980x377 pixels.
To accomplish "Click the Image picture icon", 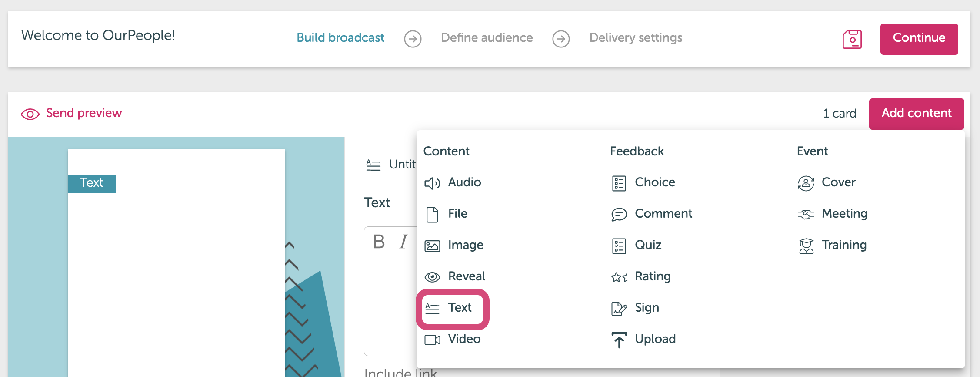I will 432,246.
